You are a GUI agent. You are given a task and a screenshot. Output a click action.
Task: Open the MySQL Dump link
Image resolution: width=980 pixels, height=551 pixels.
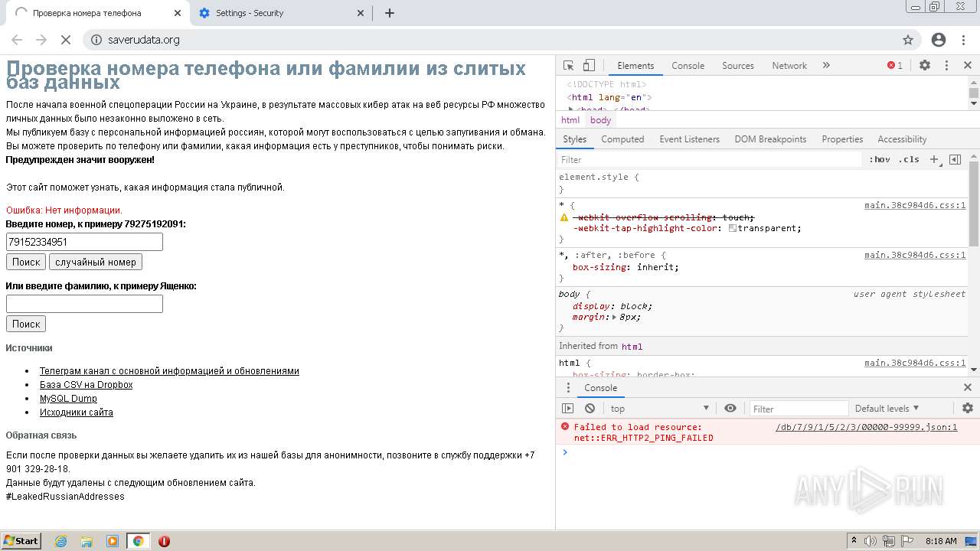68,399
